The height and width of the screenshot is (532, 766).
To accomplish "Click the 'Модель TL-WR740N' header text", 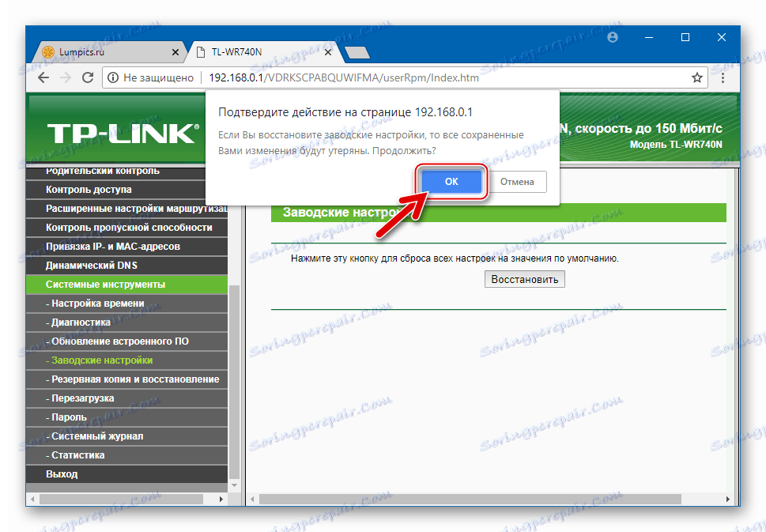I will [676, 145].
